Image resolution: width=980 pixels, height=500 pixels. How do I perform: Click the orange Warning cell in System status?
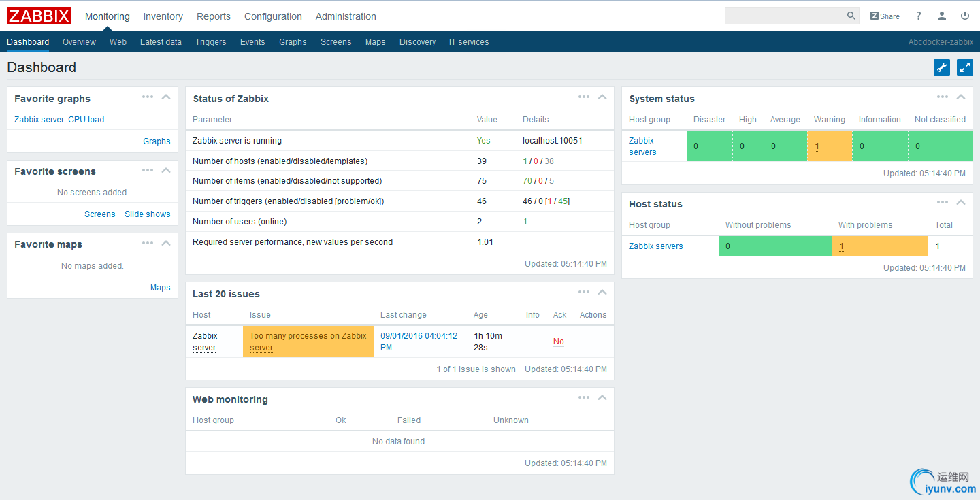(x=829, y=146)
